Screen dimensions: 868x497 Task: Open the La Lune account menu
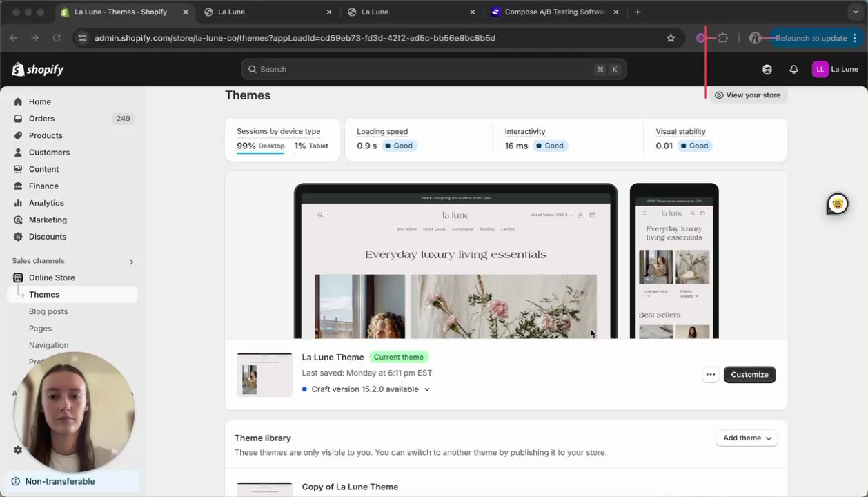click(x=836, y=69)
